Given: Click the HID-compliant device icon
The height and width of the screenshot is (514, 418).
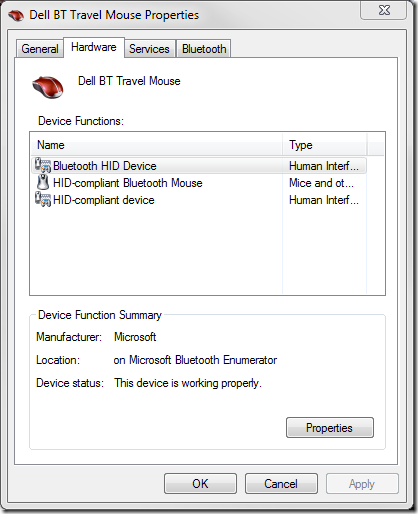Looking at the screenshot, I should 43,199.
